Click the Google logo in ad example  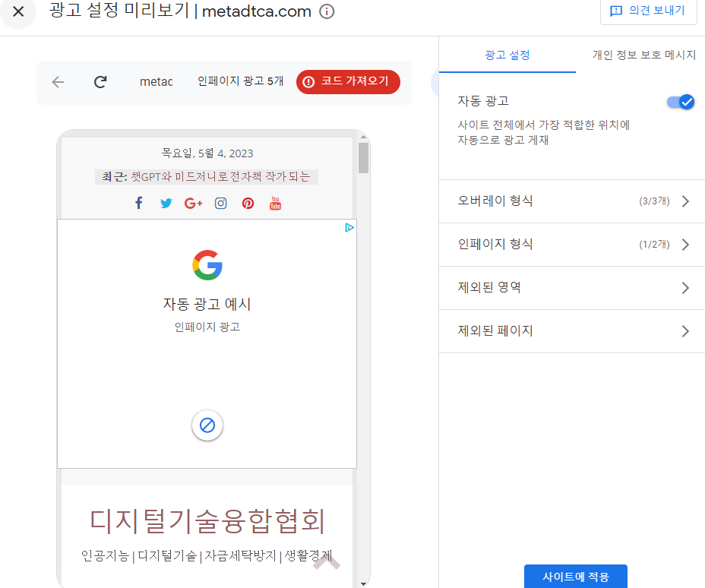pos(207,265)
